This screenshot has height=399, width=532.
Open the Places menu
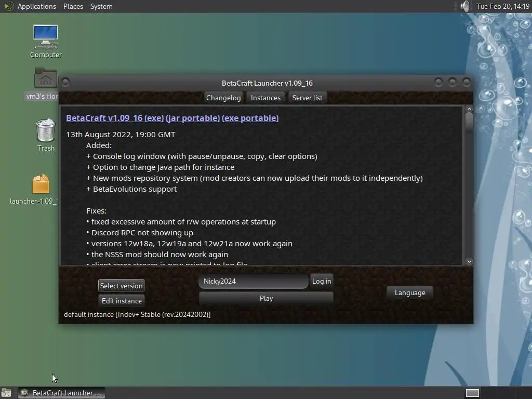[x=73, y=6]
